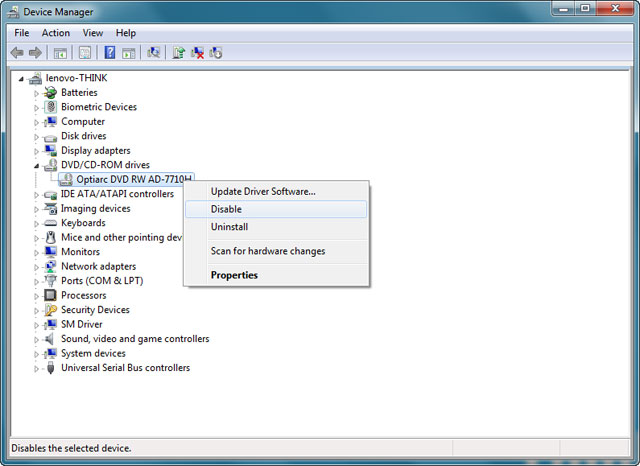Click Show/Hide Console Tree toolbar icon
640x466 pixels.
tap(60, 53)
